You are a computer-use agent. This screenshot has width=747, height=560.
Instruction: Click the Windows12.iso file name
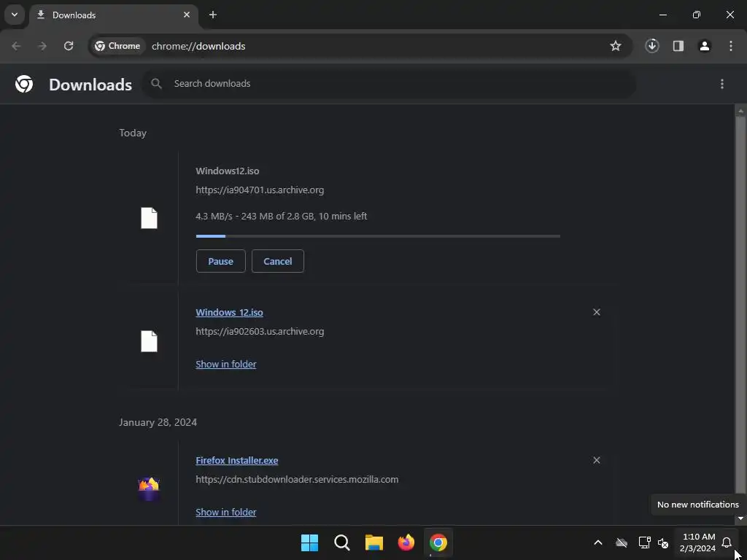(228, 171)
